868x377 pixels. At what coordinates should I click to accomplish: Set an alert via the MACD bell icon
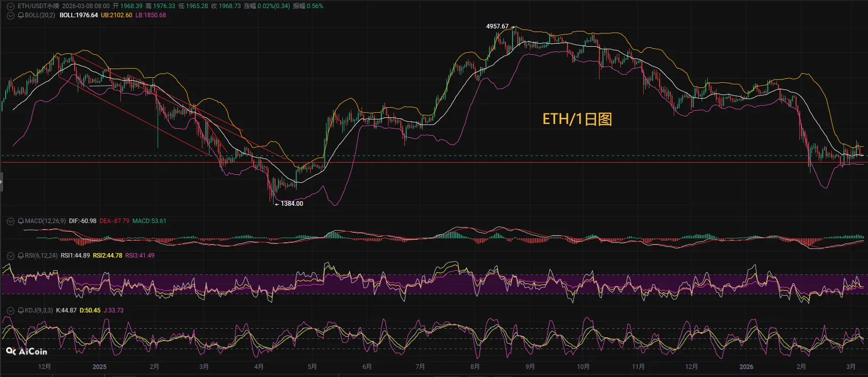pyautogui.click(x=21, y=221)
